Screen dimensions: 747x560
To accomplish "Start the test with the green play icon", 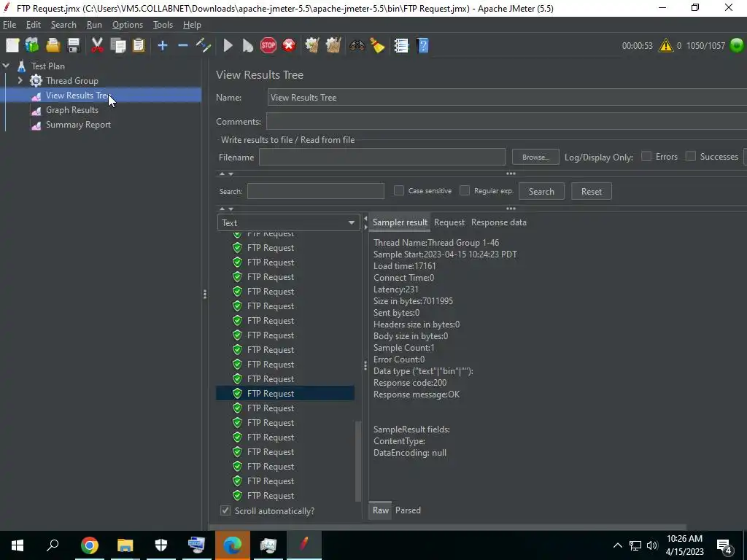I will click(228, 46).
